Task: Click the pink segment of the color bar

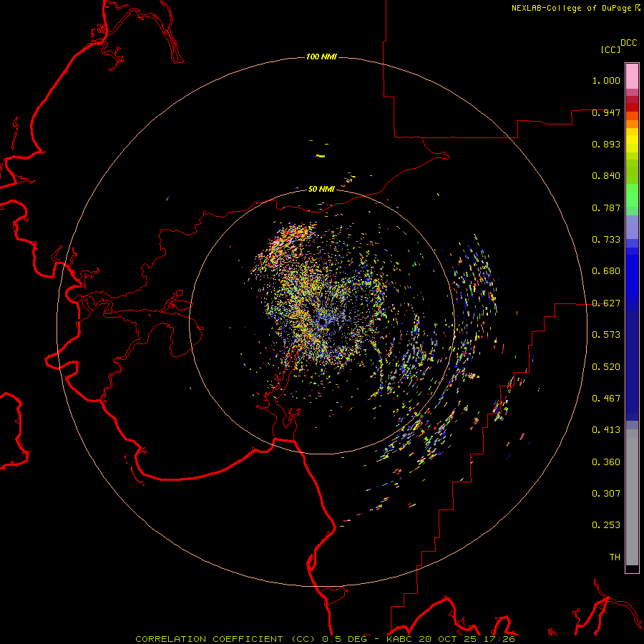Action: [x=632, y=77]
